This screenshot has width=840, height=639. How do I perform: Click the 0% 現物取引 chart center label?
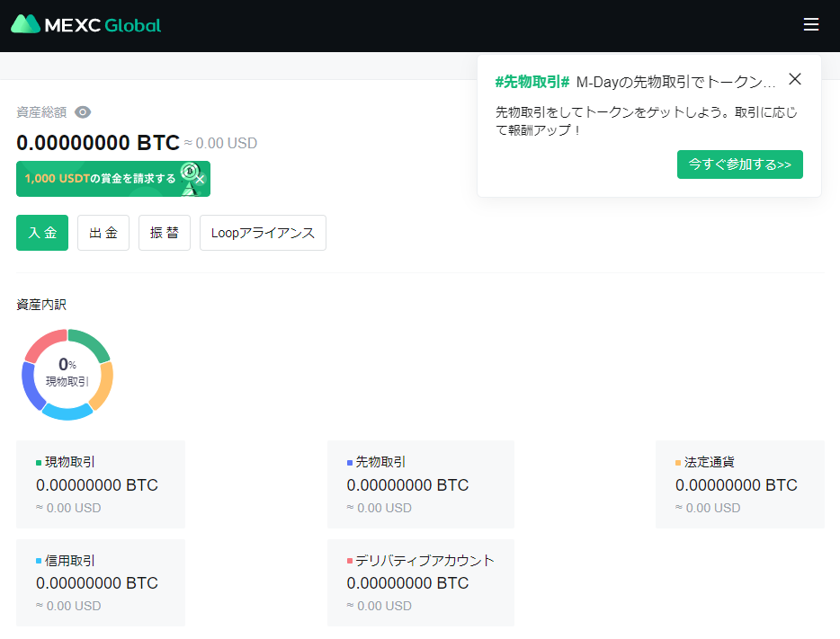pos(67,373)
